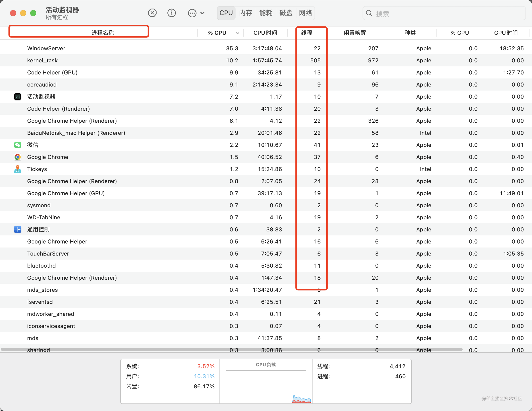The height and width of the screenshot is (411, 532).
Task: Switch to the 内存 tab
Action: 246,13
